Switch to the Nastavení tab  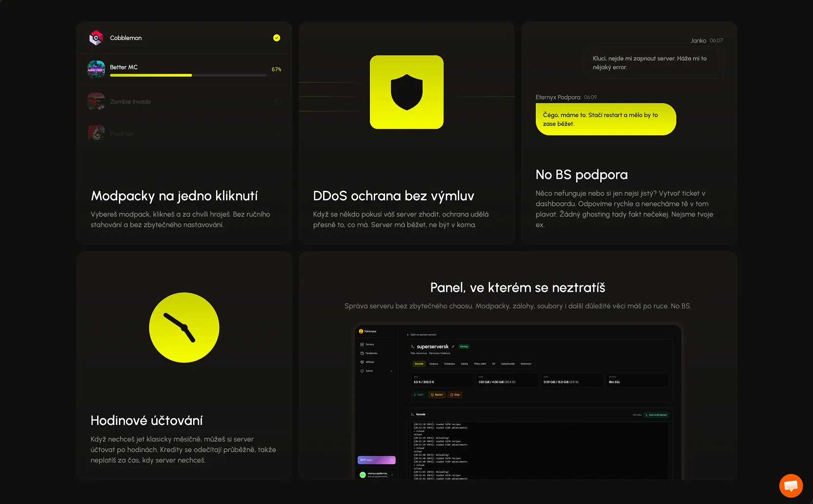coord(526,363)
